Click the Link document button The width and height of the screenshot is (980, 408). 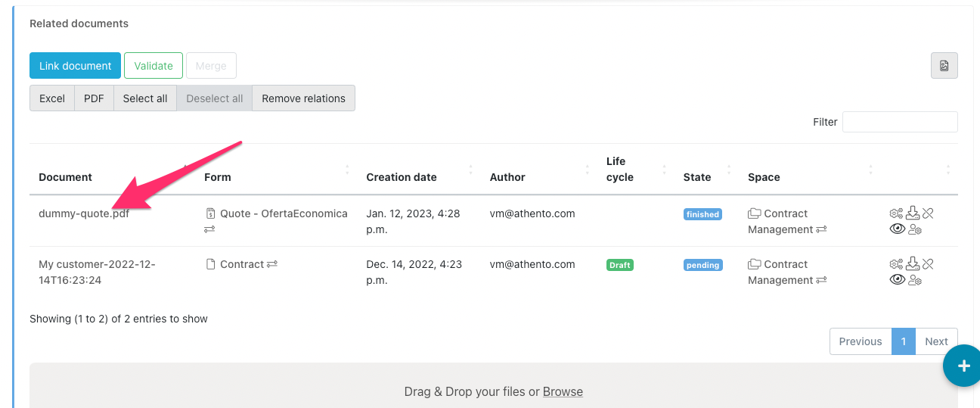(75, 66)
